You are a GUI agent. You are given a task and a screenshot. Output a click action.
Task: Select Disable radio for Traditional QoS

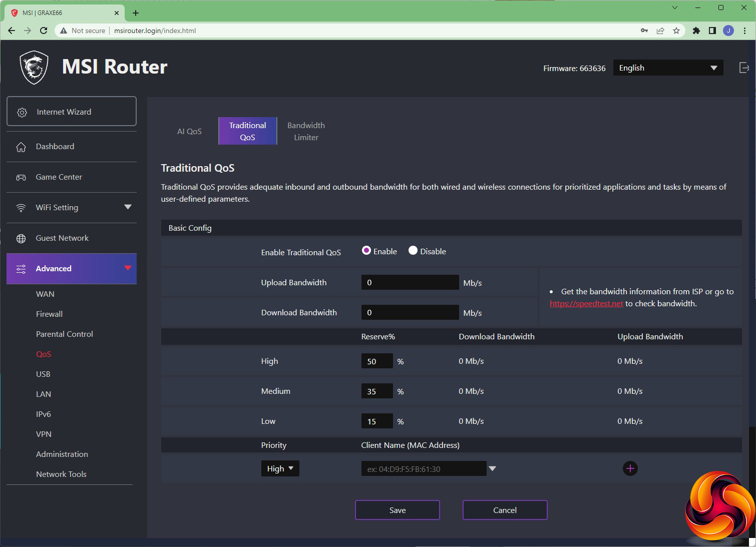point(413,251)
